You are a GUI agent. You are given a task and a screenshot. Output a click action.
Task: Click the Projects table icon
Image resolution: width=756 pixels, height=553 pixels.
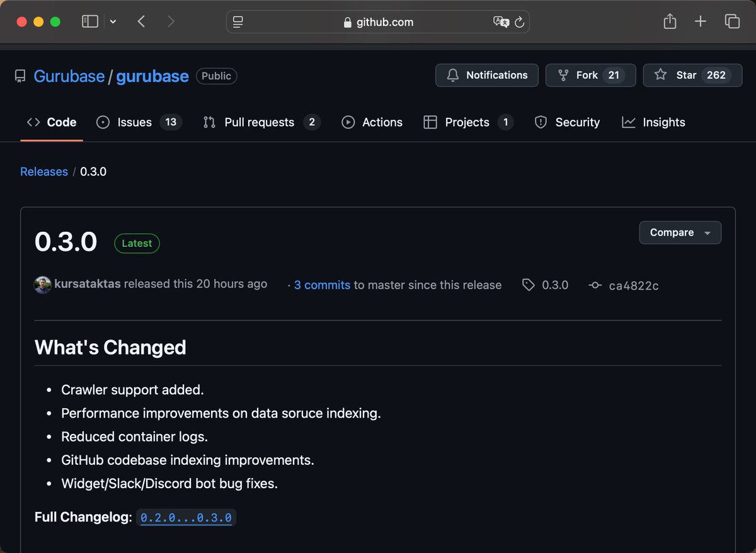(430, 122)
